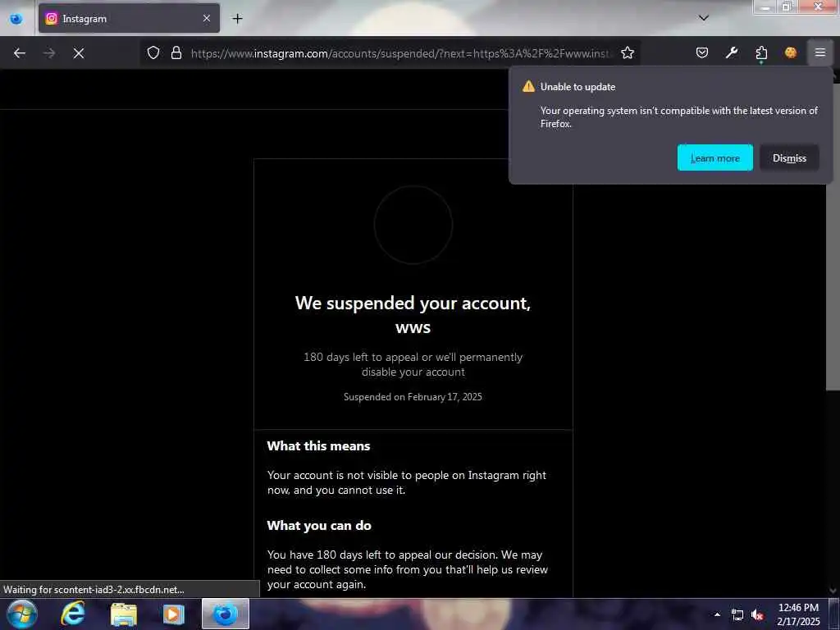840x630 pixels.
Task: Click the cookie extension icon
Action: pos(791,52)
